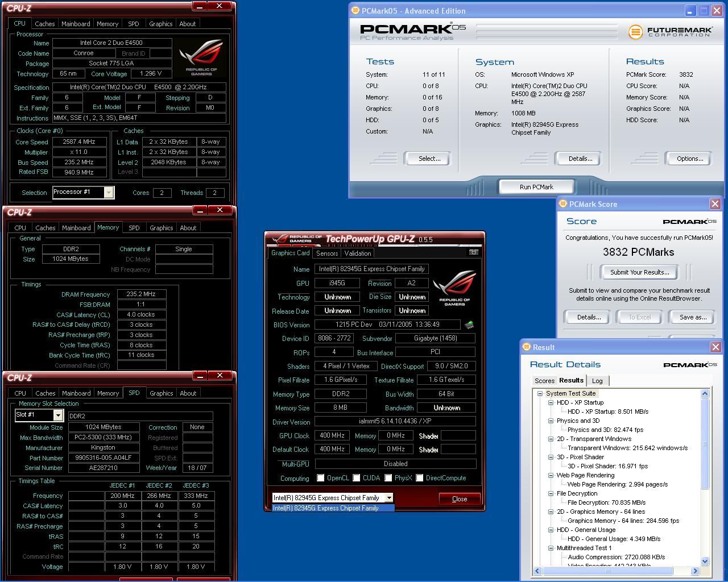Switch to Scores tab in Result window
Viewport: 728px width, 582px height.
point(544,381)
